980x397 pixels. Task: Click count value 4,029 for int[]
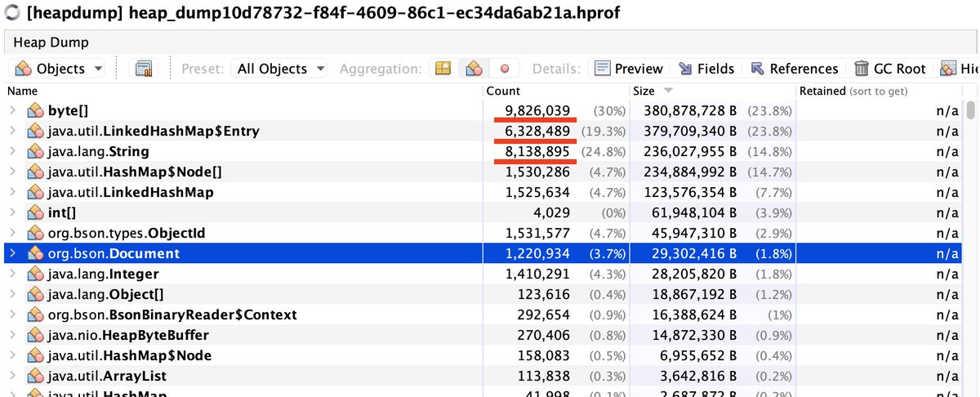(553, 212)
